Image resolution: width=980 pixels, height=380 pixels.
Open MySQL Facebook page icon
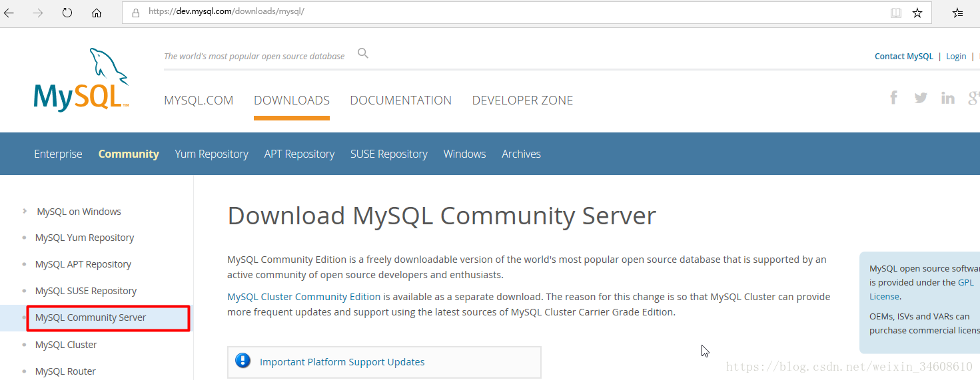tap(894, 98)
